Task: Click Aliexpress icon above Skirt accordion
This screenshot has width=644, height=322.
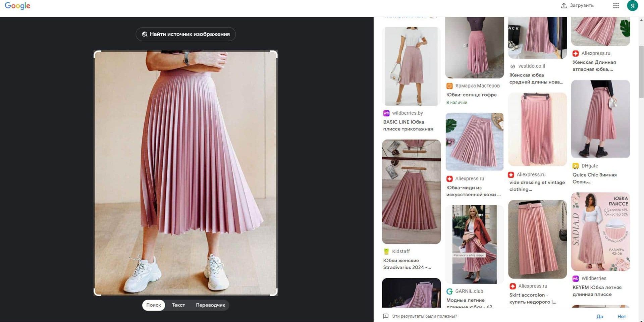Action: click(513, 286)
